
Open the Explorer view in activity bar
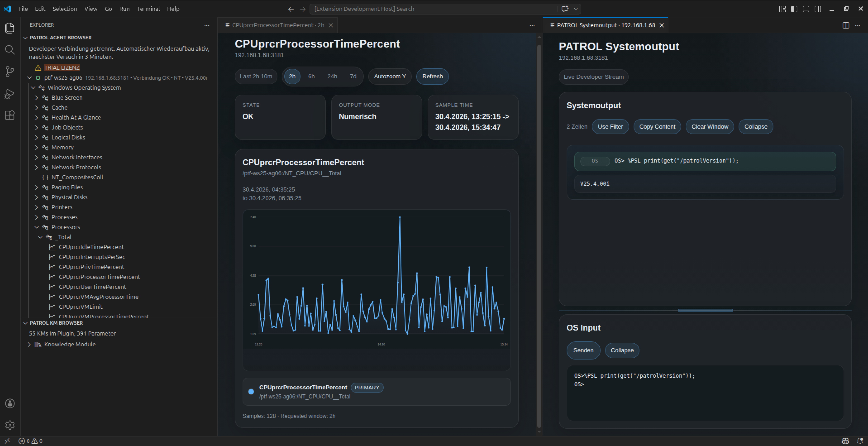point(10,28)
